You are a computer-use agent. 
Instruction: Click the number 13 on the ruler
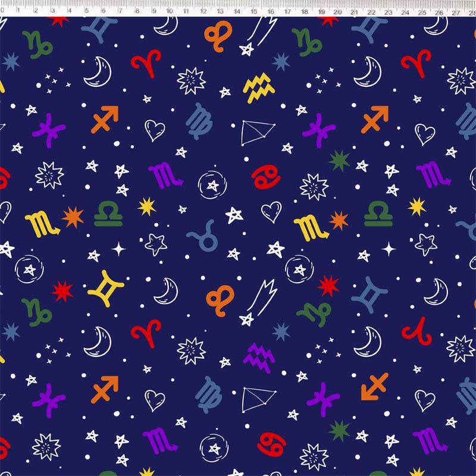(220, 11)
